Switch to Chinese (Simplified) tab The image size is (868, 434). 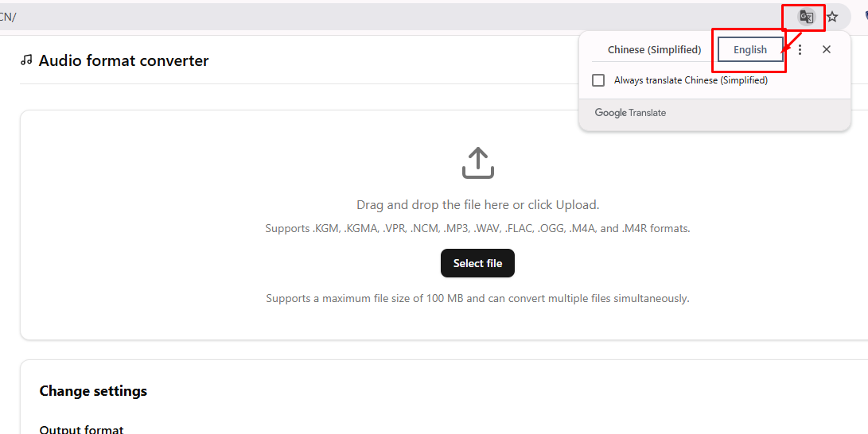pos(654,50)
